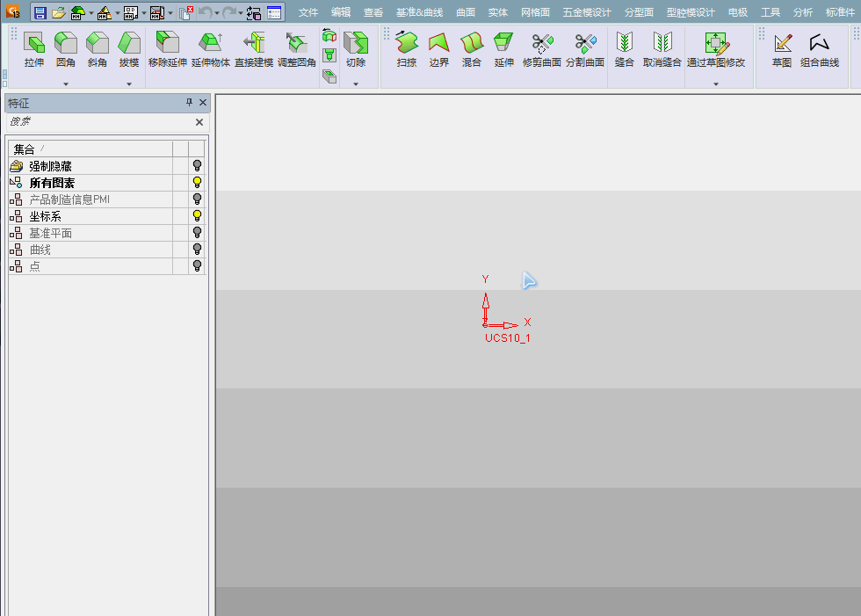Toggle visibility bulb for 所有图素
Viewport: 861px width, 616px height.
[x=197, y=182]
